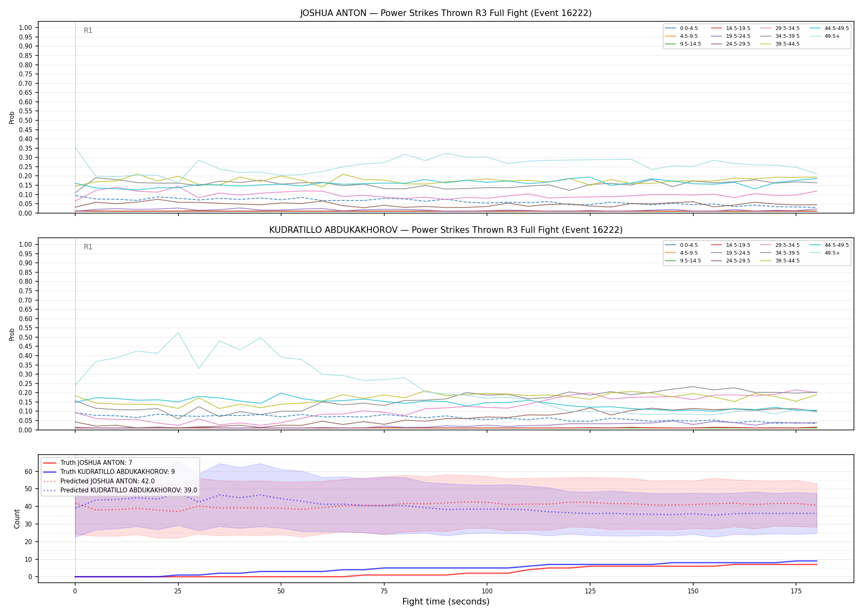863x616 pixels.
Task: Click the 'Prob' axis label of the KUDRATILLO chart
Action: (12, 334)
